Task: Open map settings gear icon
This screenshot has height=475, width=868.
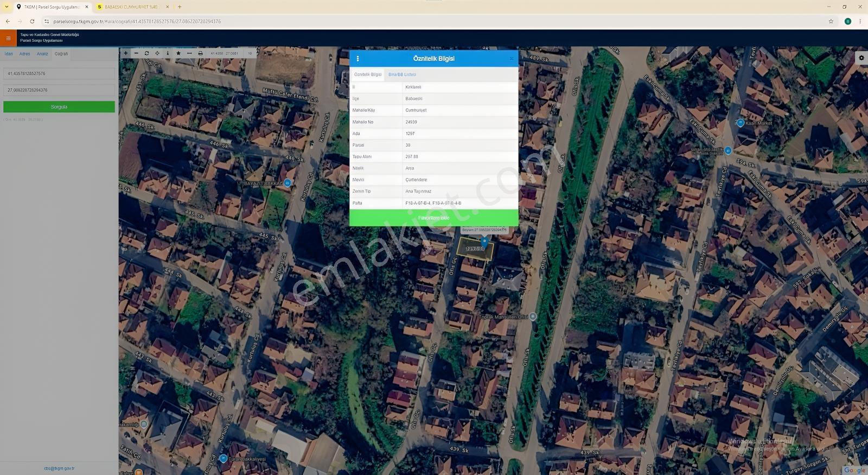Action: coord(861,58)
